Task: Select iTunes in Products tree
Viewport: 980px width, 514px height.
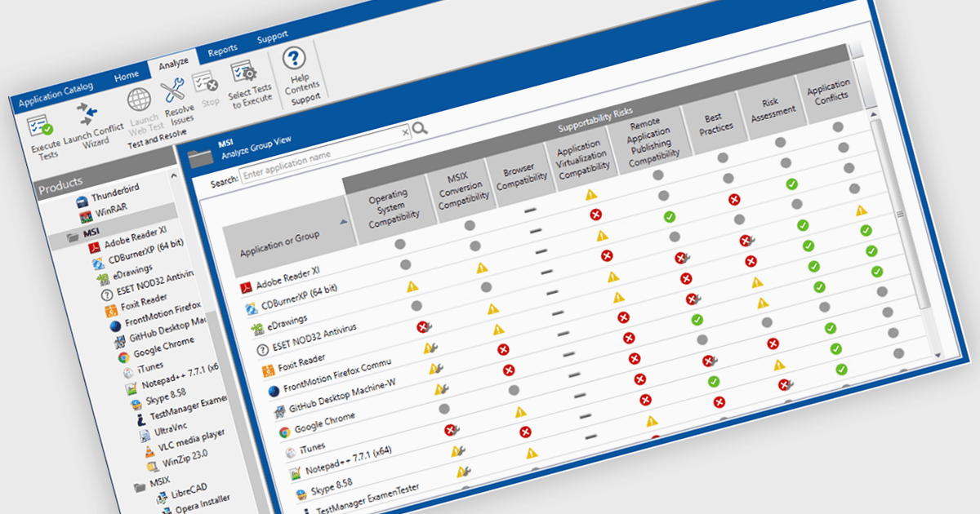Action: point(152,366)
